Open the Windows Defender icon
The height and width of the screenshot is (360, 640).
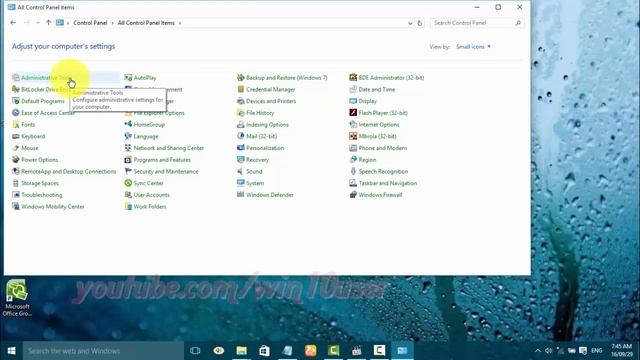click(240, 195)
